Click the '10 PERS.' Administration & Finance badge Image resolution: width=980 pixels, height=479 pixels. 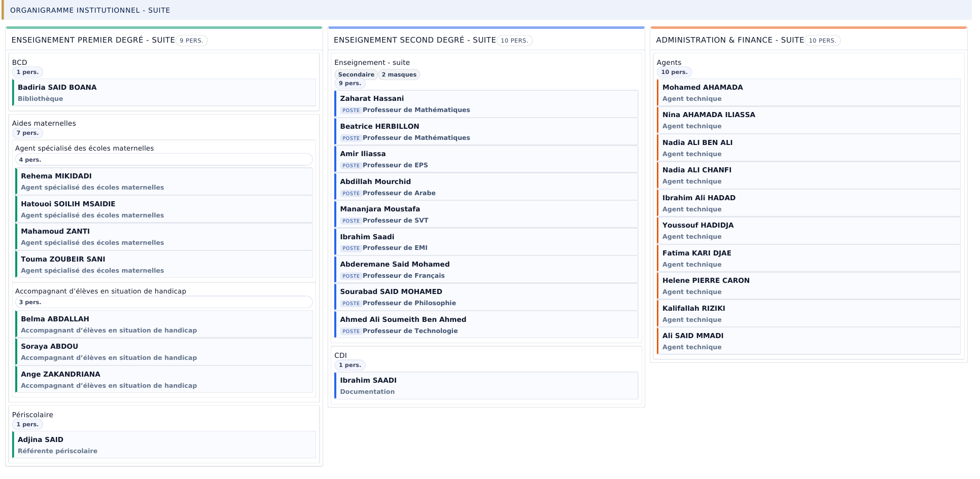pyautogui.click(x=822, y=41)
